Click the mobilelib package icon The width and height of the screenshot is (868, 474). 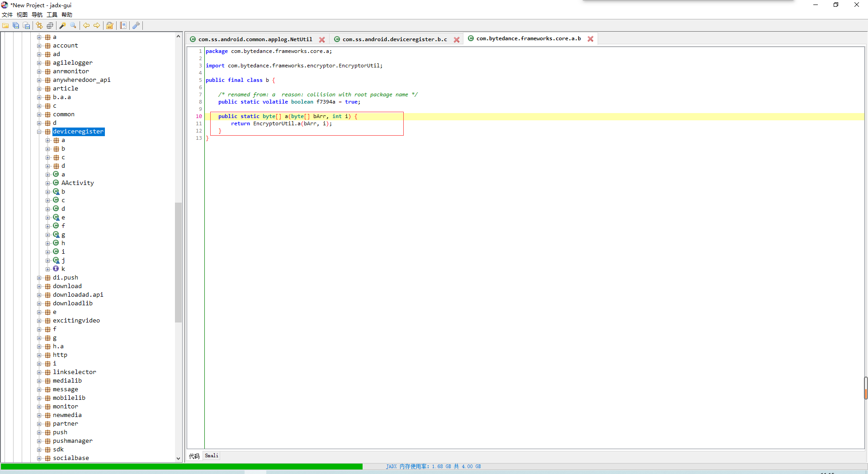click(x=47, y=398)
